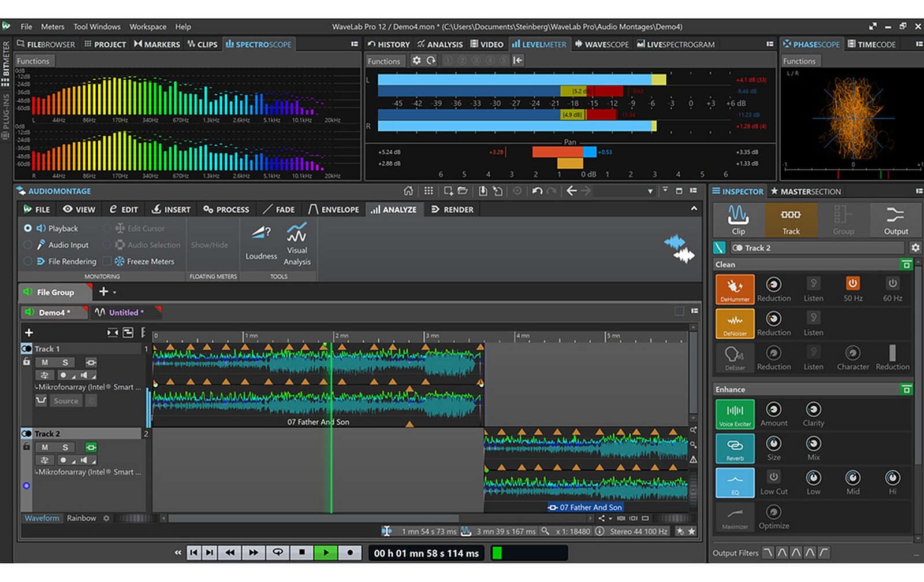Select File Rendering monitoring option

[28, 261]
